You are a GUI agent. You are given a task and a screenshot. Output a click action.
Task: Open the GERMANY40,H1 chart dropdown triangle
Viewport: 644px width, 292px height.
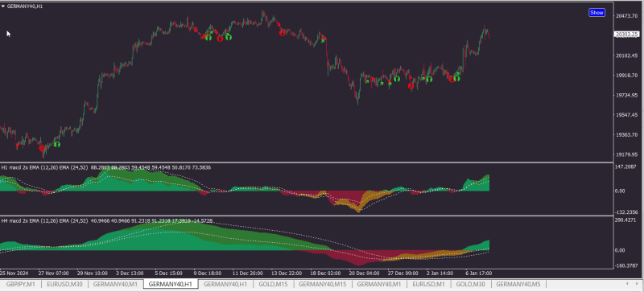(x=3, y=6)
